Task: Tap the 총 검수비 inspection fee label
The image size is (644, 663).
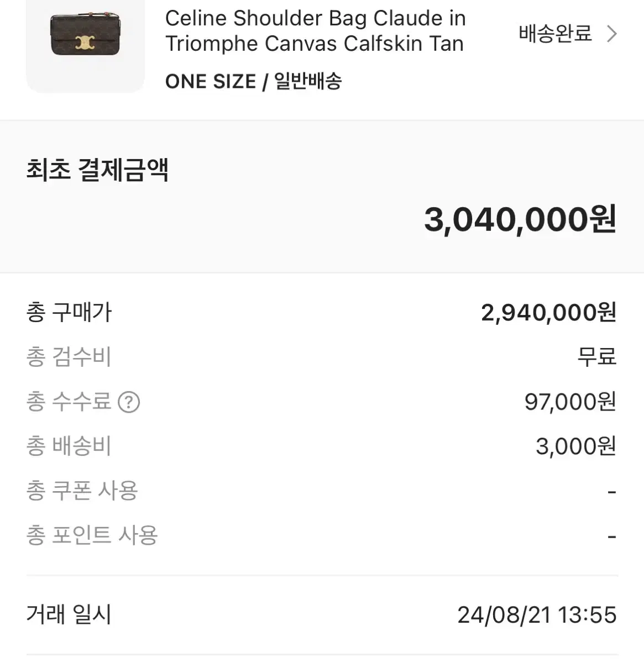Action: pos(69,356)
